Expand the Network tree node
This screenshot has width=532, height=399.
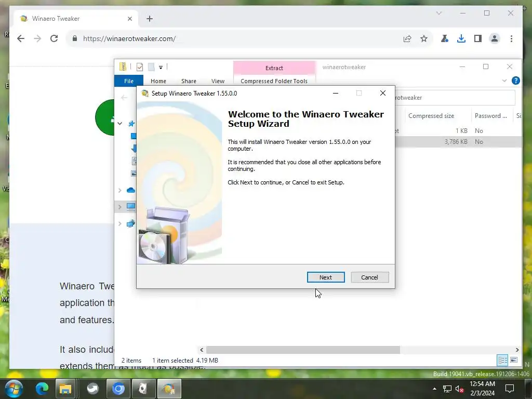(120, 223)
